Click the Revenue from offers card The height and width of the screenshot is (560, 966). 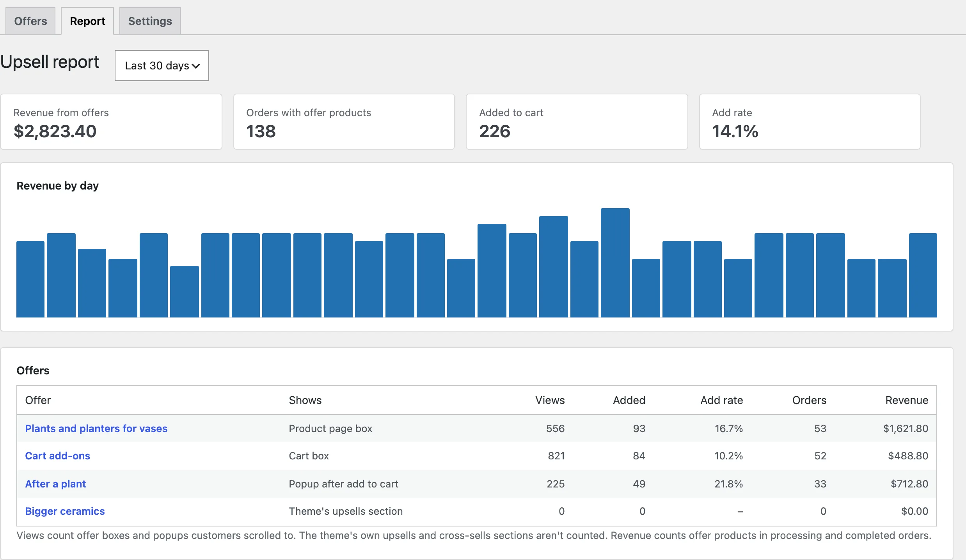point(111,122)
